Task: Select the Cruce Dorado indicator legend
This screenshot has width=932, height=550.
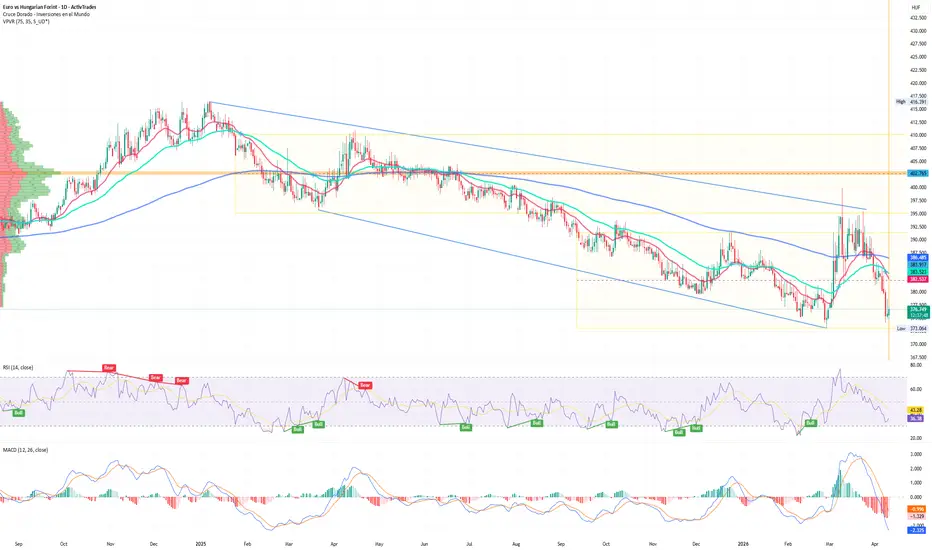Action: pyautogui.click(x=46, y=14)
